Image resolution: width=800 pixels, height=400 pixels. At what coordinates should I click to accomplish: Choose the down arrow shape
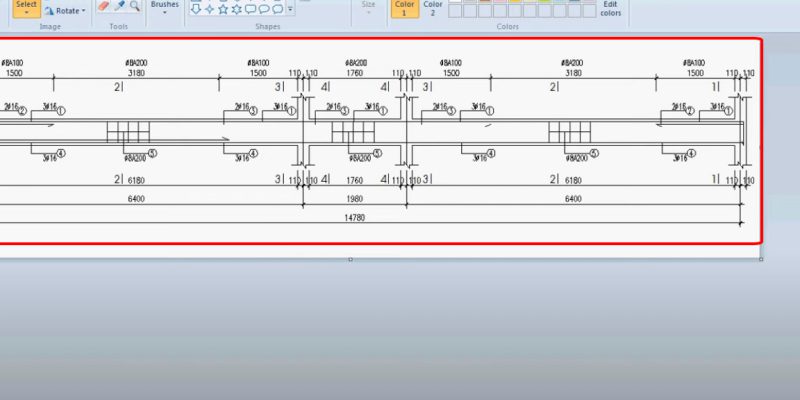coord(195,9)
